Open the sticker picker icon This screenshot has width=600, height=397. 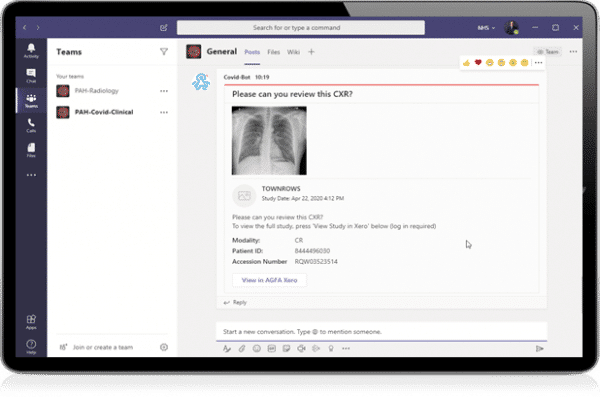286,348
